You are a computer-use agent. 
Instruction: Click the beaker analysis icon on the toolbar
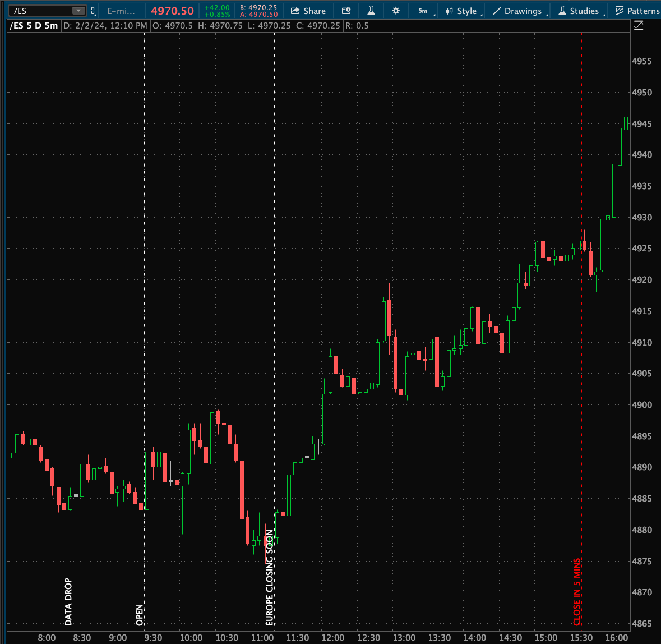pyautogui.click(x=371, y=11)
